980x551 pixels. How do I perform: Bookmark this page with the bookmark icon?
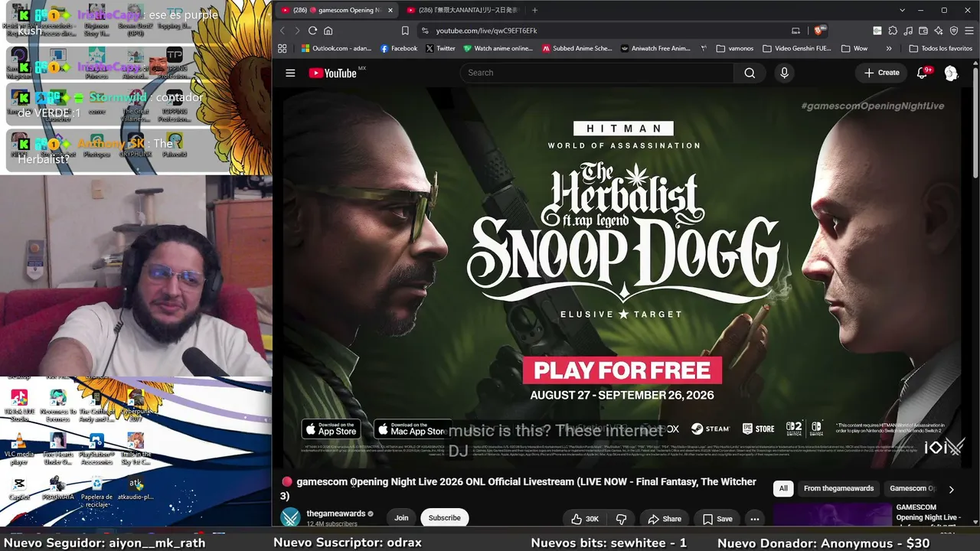click(x=405, y=31)
